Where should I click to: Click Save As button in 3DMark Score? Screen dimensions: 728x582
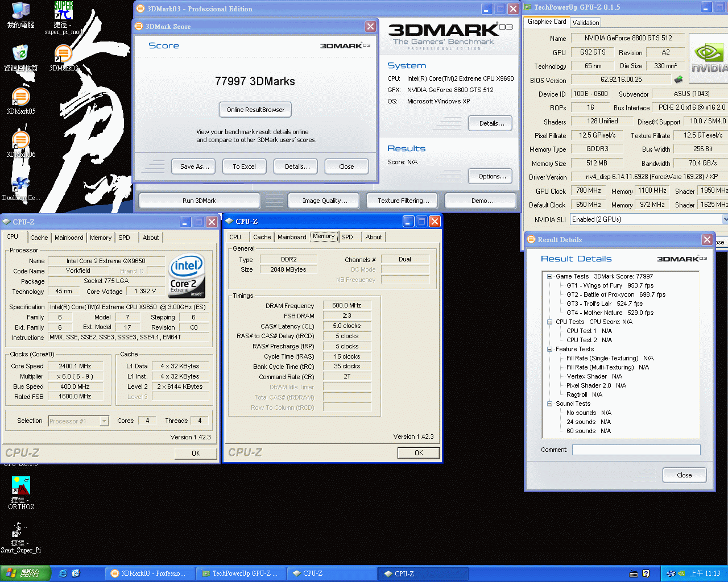coord(195,167)
